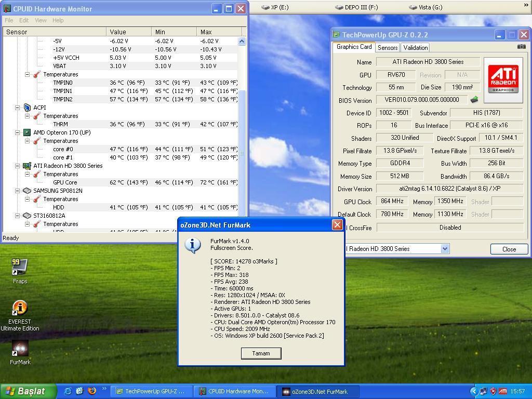
Task: Click thermometer icon next to ACPI Temperatures
Action: tap(37, 116)
